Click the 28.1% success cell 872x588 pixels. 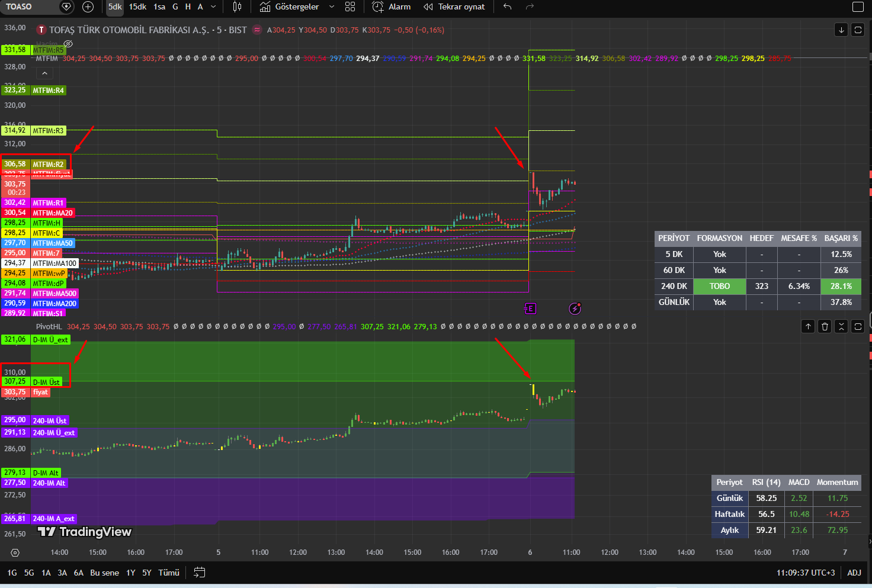pos(841,286)
